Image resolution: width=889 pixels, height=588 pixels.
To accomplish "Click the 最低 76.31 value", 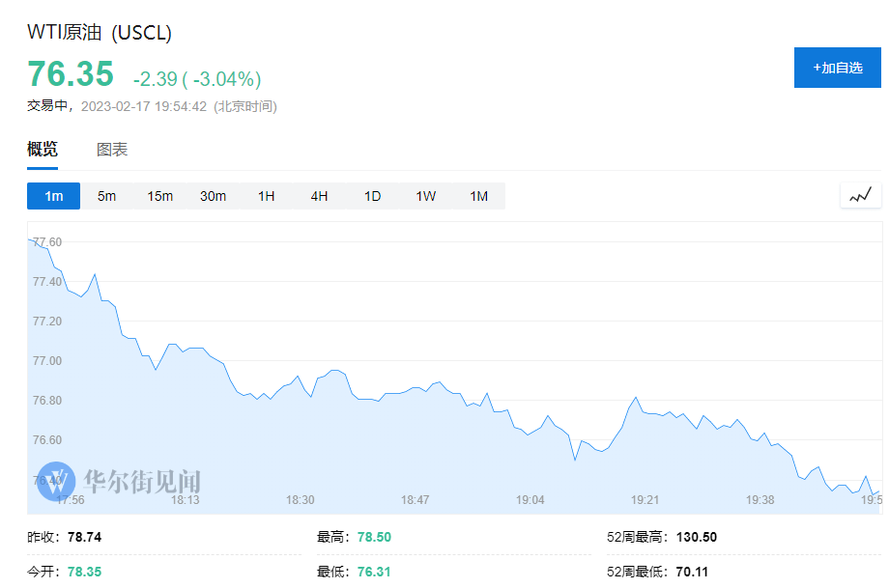I will pos(373,572).
